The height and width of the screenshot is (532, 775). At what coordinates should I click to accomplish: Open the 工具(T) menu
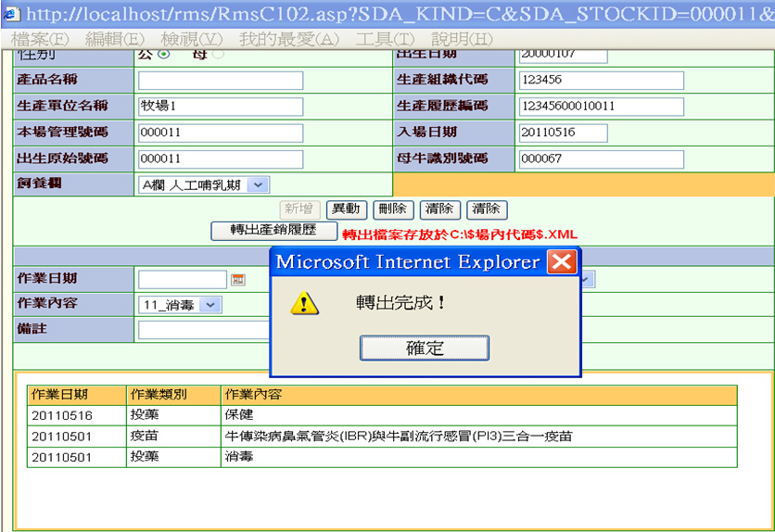pyautogui.click(x=385, y=39)
